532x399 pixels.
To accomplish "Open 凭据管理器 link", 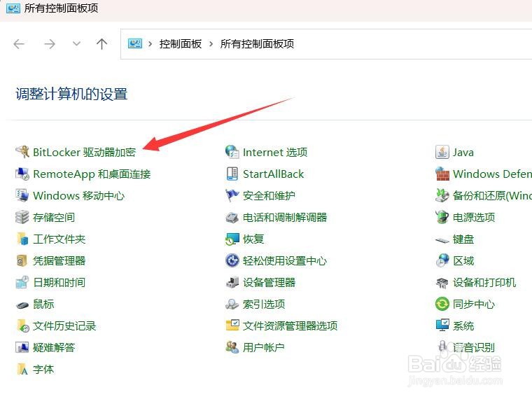I will tap(59, 261).
